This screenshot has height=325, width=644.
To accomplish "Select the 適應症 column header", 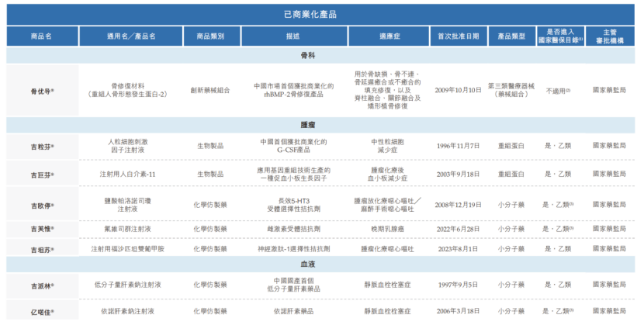I will tap(389, 36).
